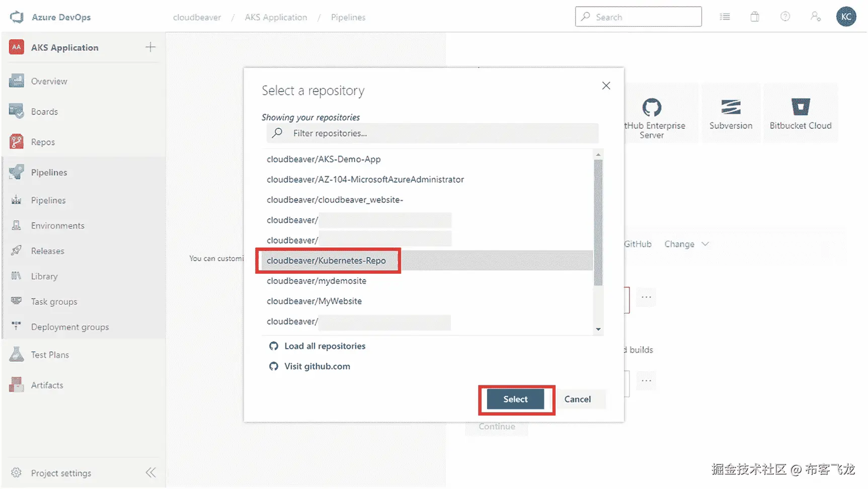Close the Select a repository dialog
868x489 pixels.
click(x=606, y=86)
